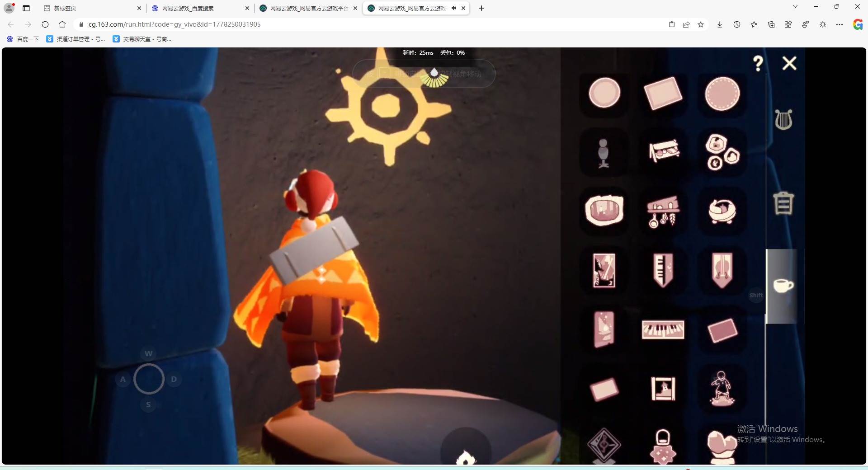Tap the on-screen Shift key

coord(756,295)
